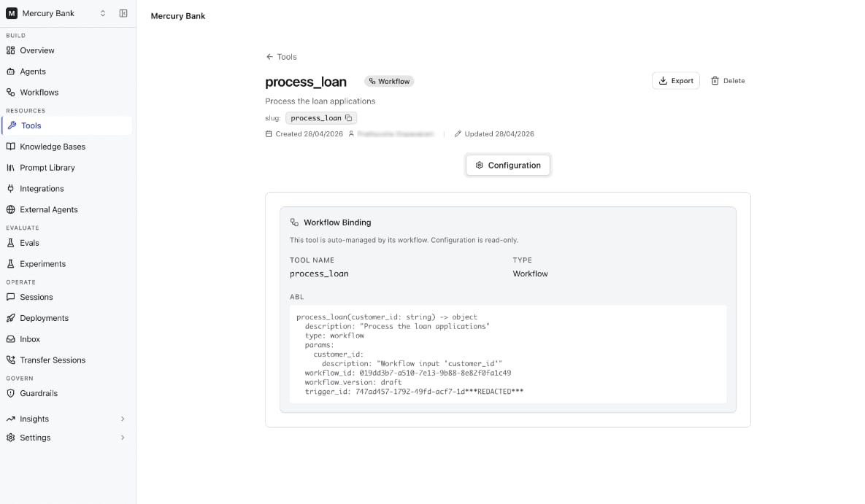The width and height of the screenshot is (865, 504).
Task: Copy the process_loan slug
Action: (x=349, y=117)
